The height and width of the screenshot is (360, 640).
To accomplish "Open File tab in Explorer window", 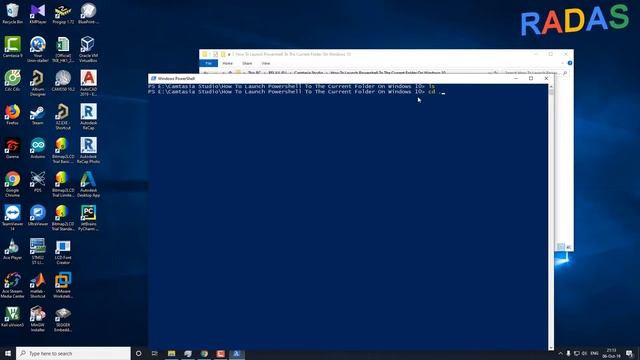I will click(208, 63).
